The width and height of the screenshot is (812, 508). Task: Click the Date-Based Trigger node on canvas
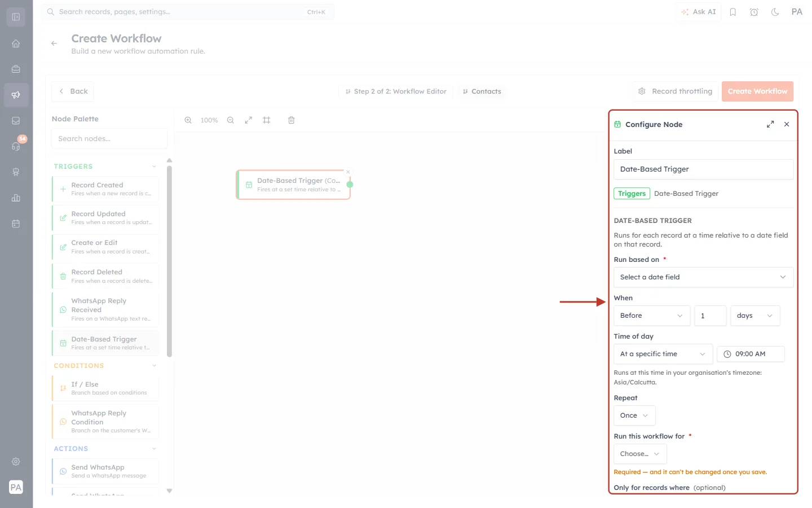[294, 185]
